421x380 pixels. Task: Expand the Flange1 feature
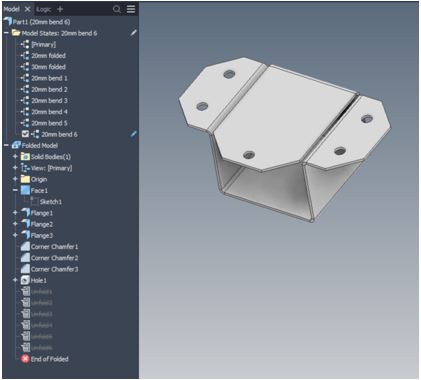[x=15, y=213]
